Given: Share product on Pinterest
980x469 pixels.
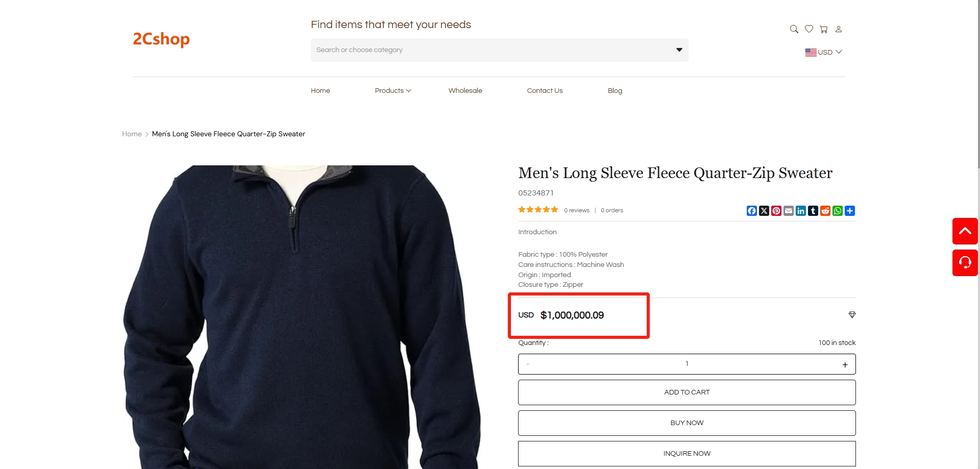Looking at the screenshot, I should (x=776, y=211).
